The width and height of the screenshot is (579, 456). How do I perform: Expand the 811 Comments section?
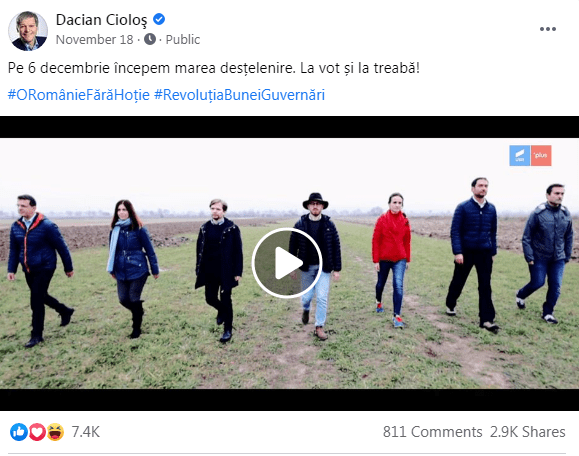(432, 432)
